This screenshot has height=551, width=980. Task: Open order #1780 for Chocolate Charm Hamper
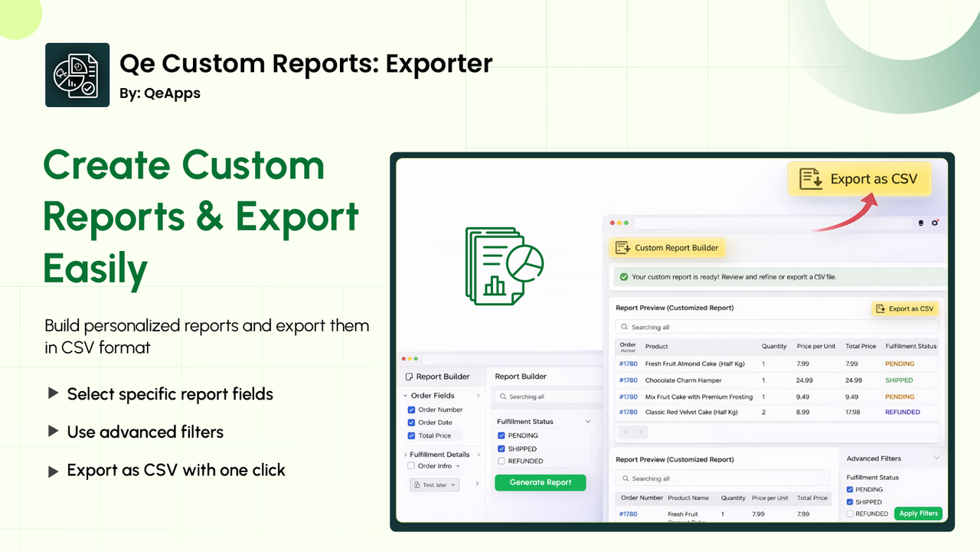pyautogui.click(x=628, y=380)
